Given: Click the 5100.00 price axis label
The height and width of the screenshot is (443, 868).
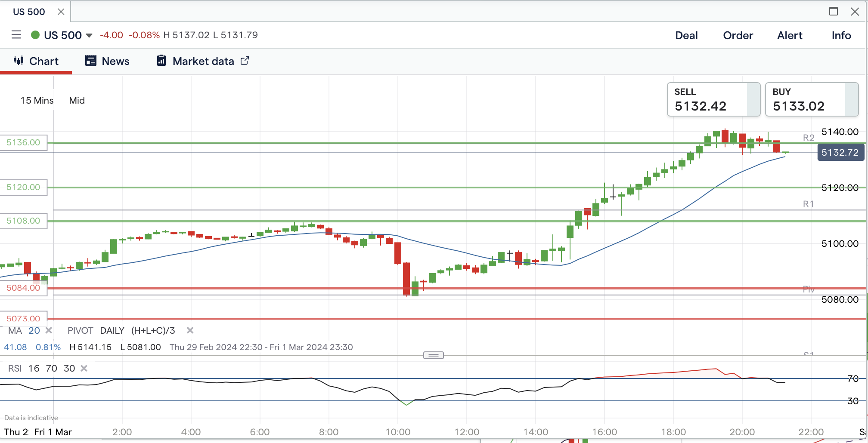Looking at the screenshot, I should click(840, 243).
